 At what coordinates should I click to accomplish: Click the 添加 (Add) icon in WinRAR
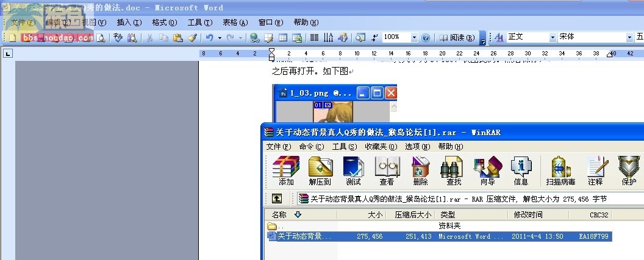286,170
